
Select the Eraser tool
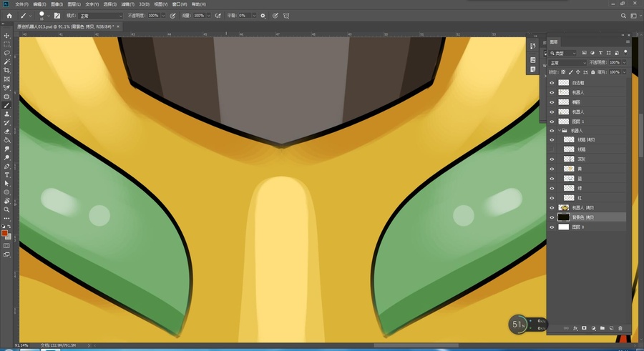pyautogui.click(x=6, y=132)
